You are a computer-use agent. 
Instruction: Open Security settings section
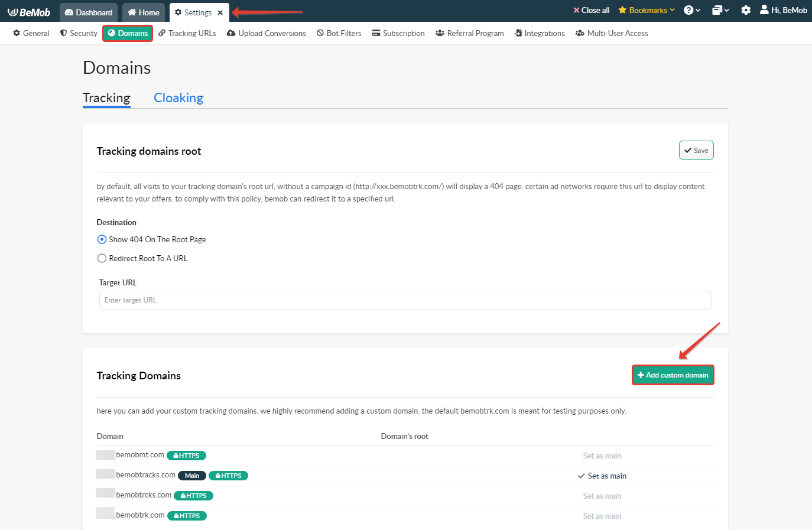pos(79,33)
